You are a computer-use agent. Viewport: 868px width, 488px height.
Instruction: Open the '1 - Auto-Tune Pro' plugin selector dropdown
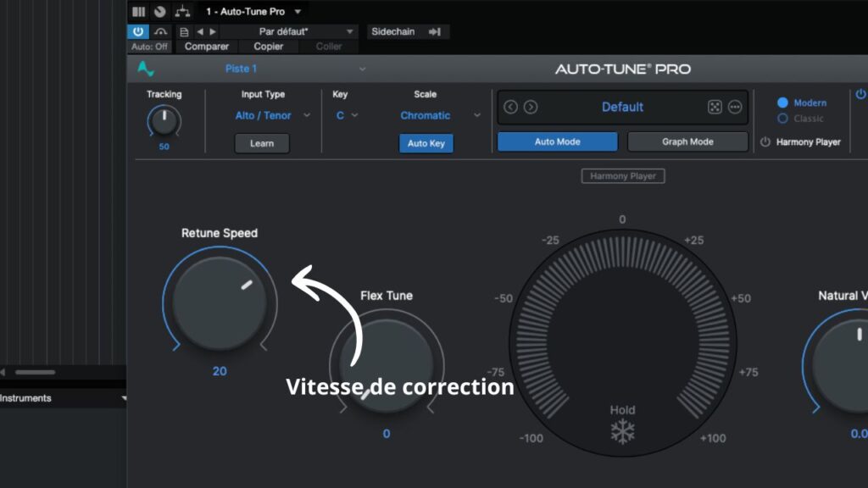(253, 11)
